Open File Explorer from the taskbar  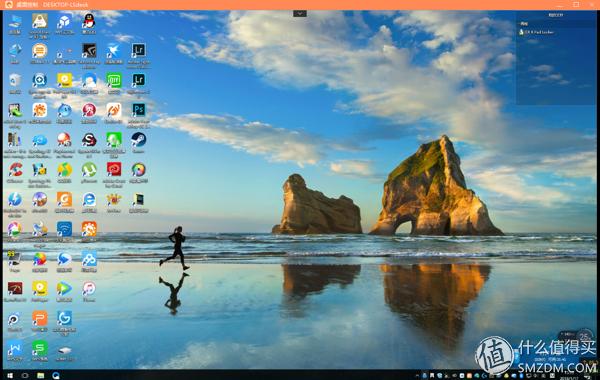click(41, 375)
